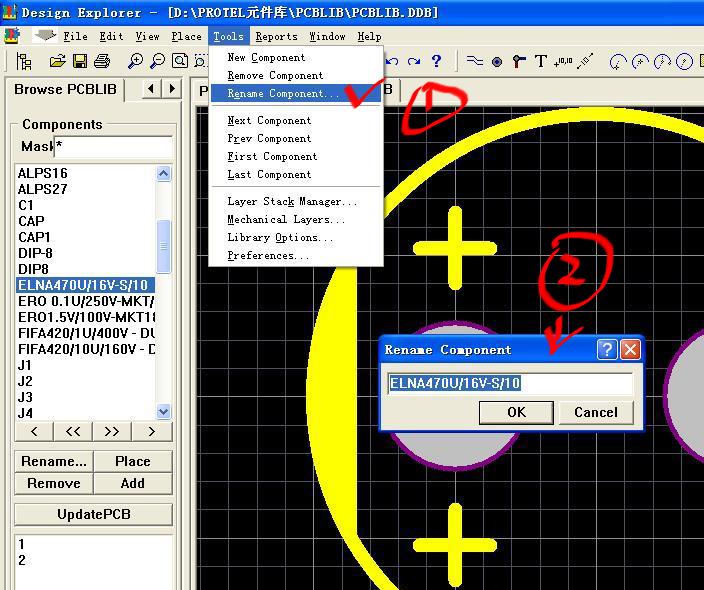Click the Help question mark icon

[x=436, y=61]
